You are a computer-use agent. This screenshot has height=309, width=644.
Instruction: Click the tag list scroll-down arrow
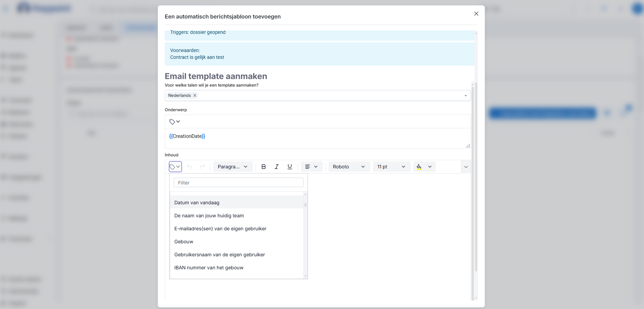click(306, 276)
